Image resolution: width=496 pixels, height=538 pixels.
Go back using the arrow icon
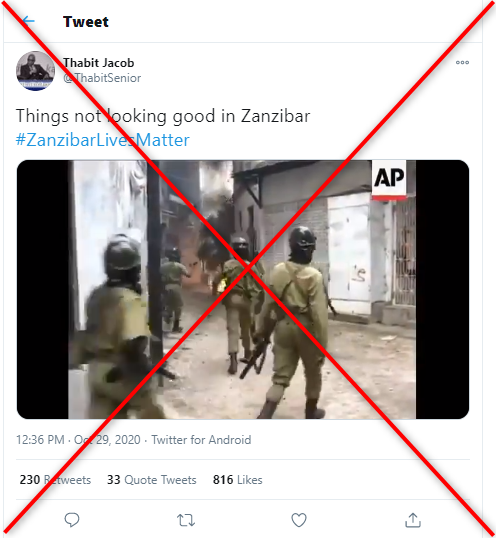(x=28, y=21)
